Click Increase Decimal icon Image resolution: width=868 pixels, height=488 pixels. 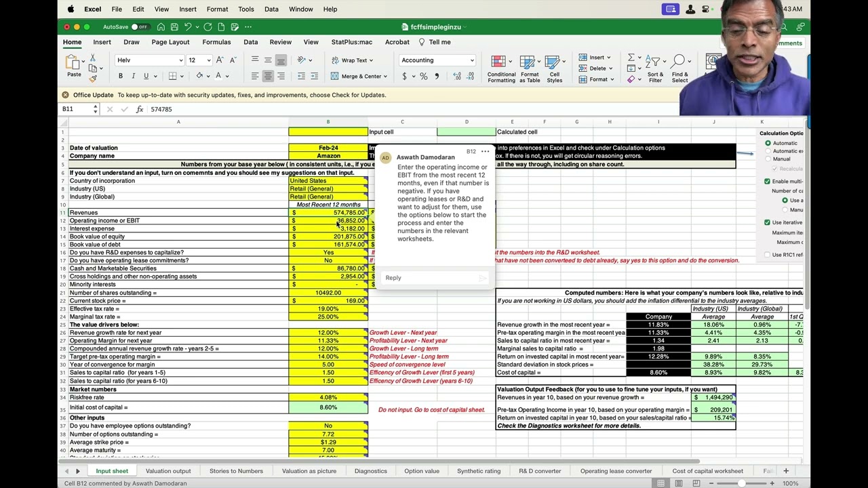coord(458,77)
